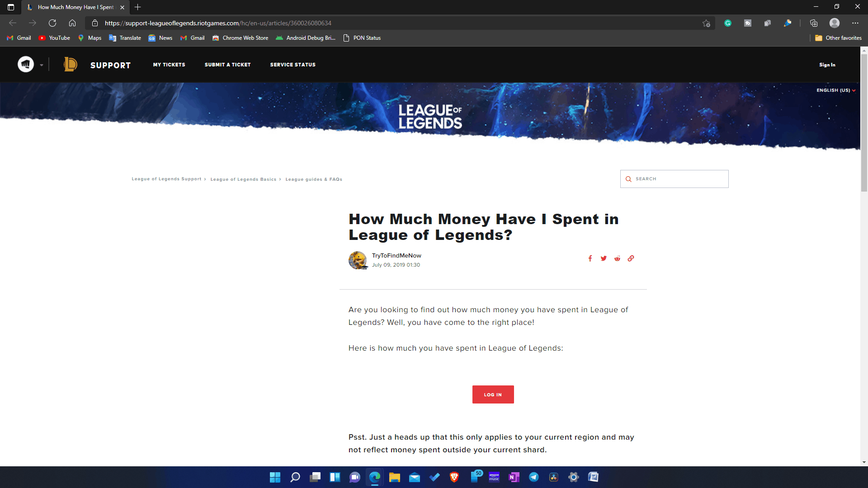
Task: Click the browser back navigation arrow
Action: coord(13,23)
